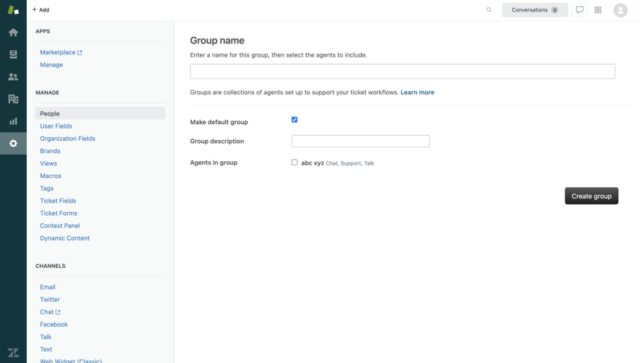Screen dimensions: 640x363
Task: Open the Reporting bar chart icon
Action: pos(13,121)
